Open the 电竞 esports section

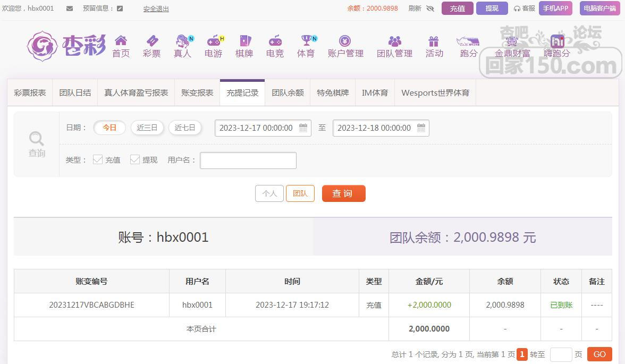[x=275, y=46]
